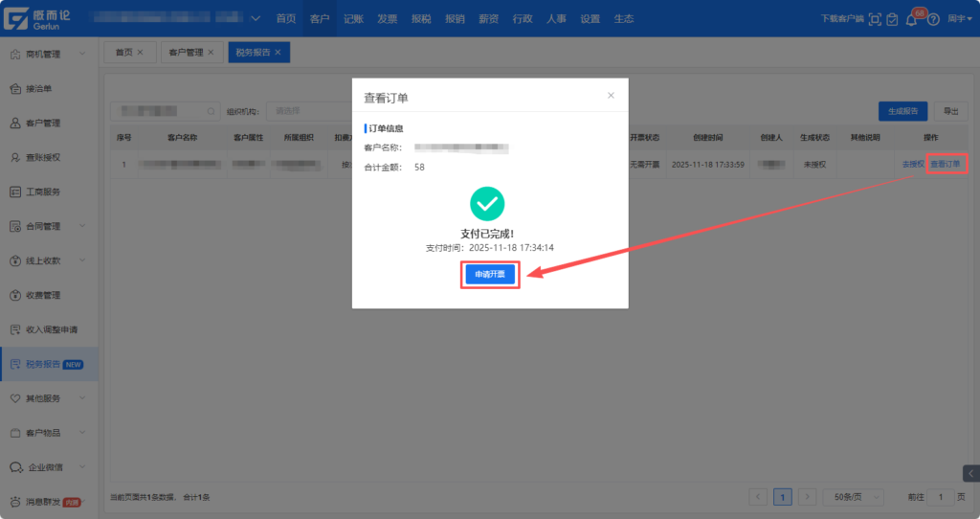Open the company switcher dropdown arrow
Image resolution: width=980 pixels, height=519 pixels.
click(x=255, y=19)
